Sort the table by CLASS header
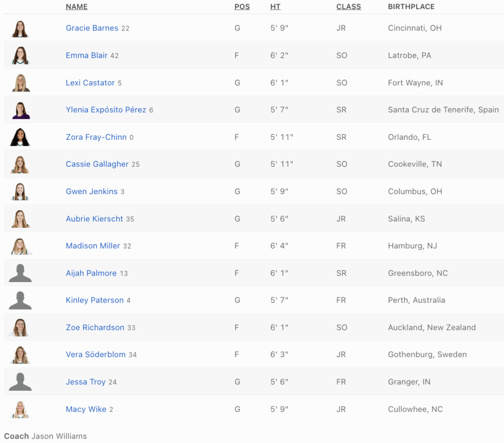The width and height of the screenshot is (504, 443). point(348,7)
